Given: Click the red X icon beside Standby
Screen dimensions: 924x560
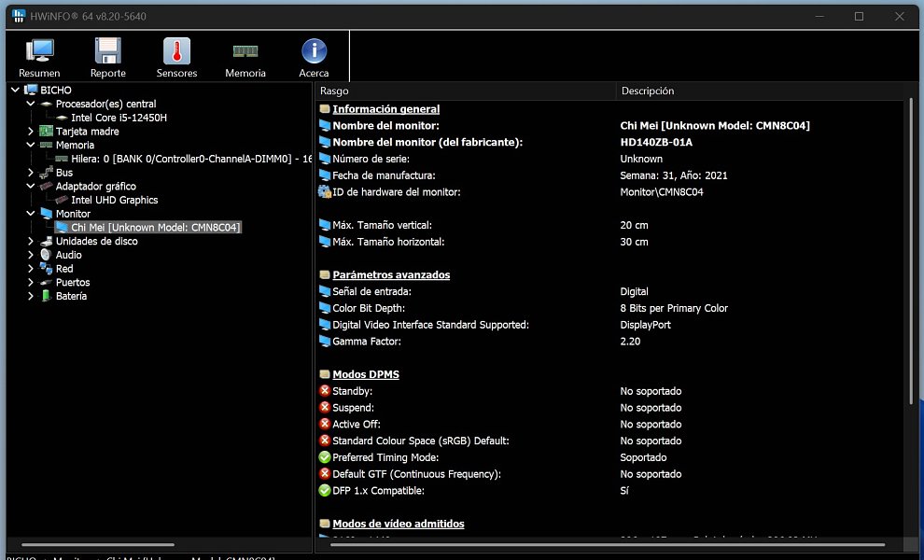Looking at the screenshot, I should (x=325, y=391).
